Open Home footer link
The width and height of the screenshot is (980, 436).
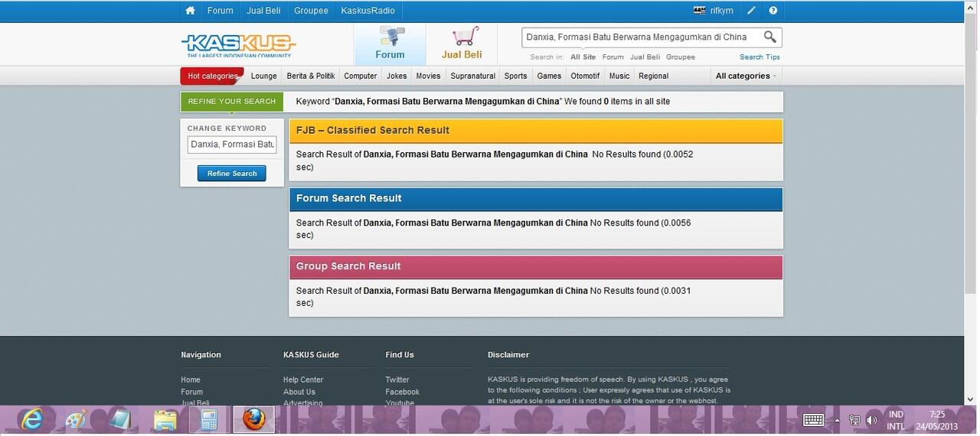click(191, 379)
